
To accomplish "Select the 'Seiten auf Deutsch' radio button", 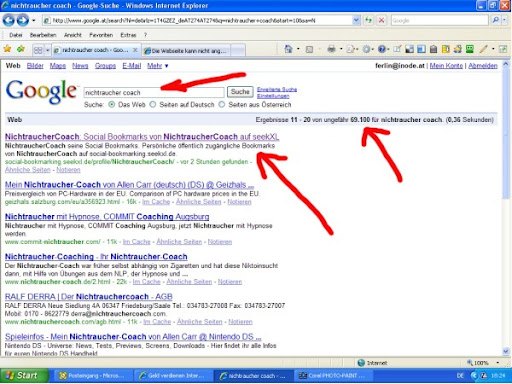I will pos(153,105).
